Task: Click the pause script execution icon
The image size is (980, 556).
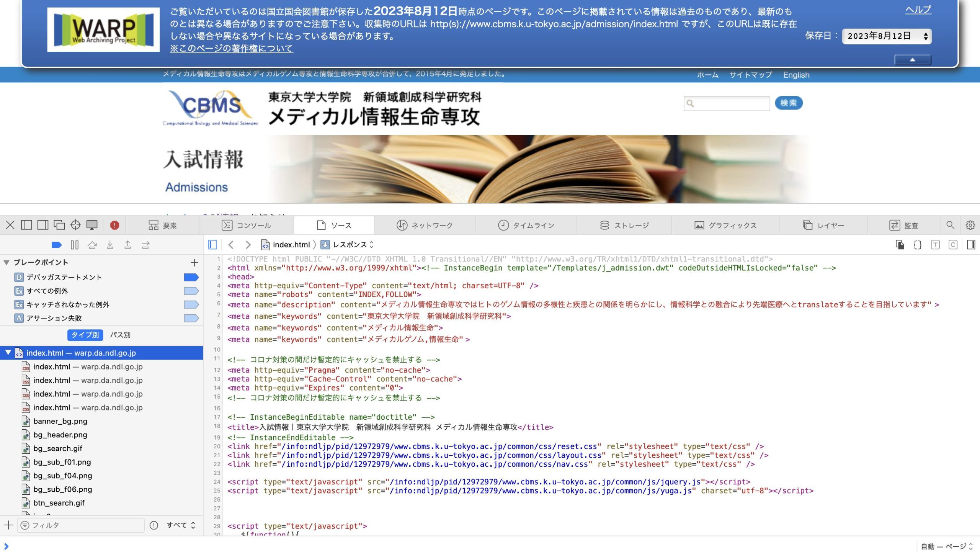Action: [x=75, y=244]
